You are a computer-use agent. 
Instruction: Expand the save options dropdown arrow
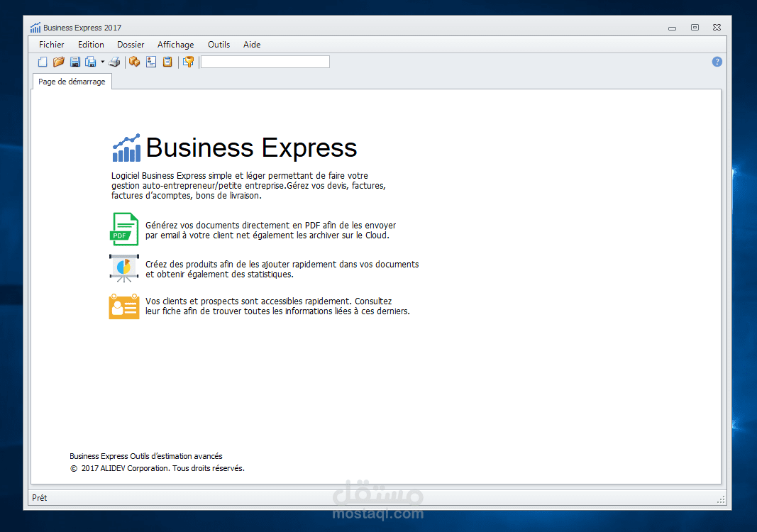102,62
